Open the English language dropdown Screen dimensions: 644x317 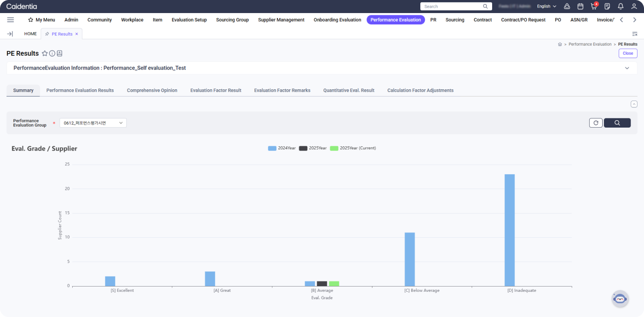point(547,7)
